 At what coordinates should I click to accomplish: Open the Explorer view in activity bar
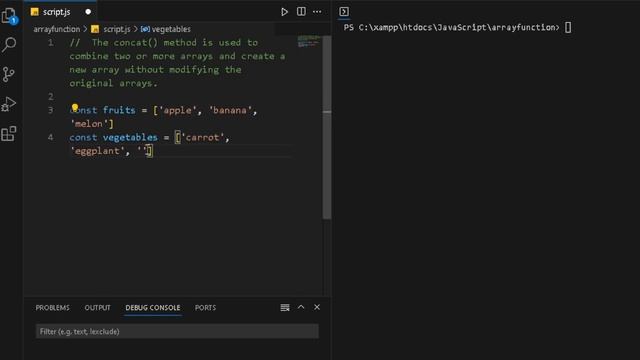9,16
